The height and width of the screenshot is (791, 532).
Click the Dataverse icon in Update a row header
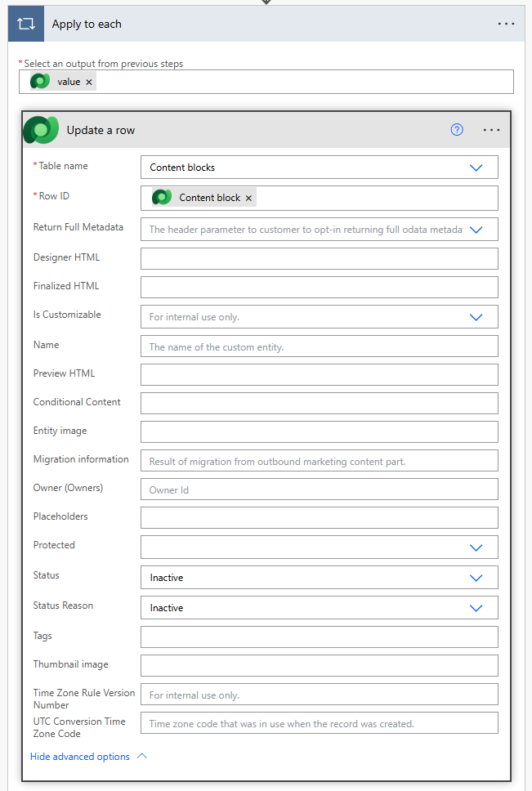tap(41, 130)
